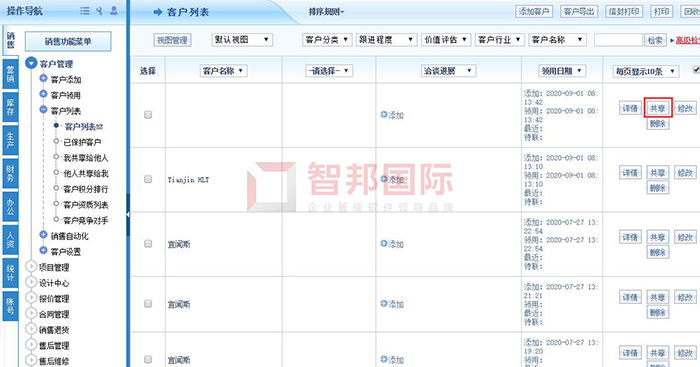Click 共享 button in the first row
700x367 pixels.
pos(658,108)
